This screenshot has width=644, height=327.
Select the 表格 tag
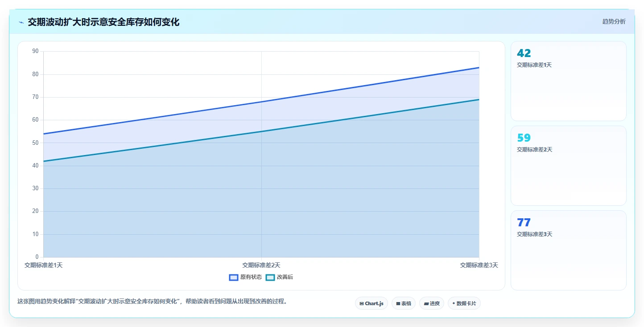pos(404,303)
